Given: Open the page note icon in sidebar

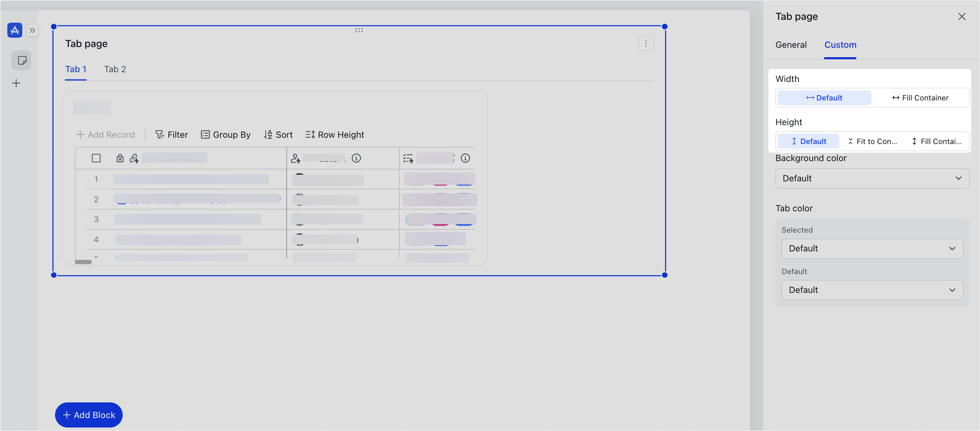Looking at the screenshot, I should [22, 60].
